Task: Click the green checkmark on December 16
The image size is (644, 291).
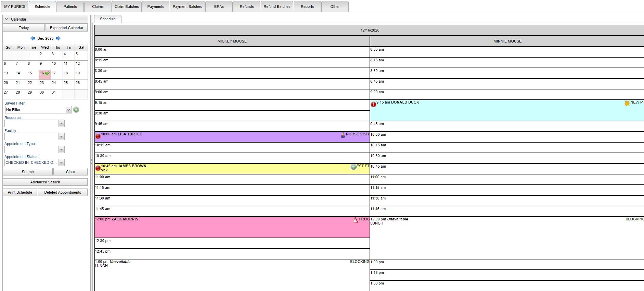Action: (x=47, y=73)
